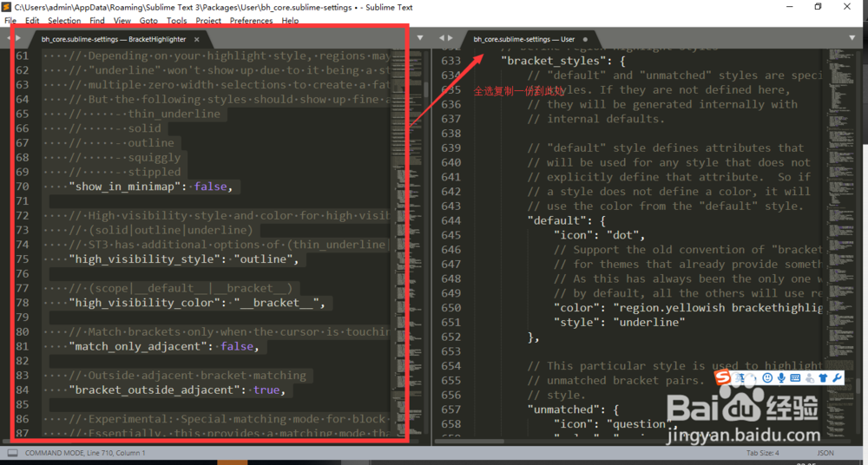Image resolution: width=868 pixels, height=465 pixels.
Task: Click "bracket_styles" key in User pane
Action: pos(550,61)
